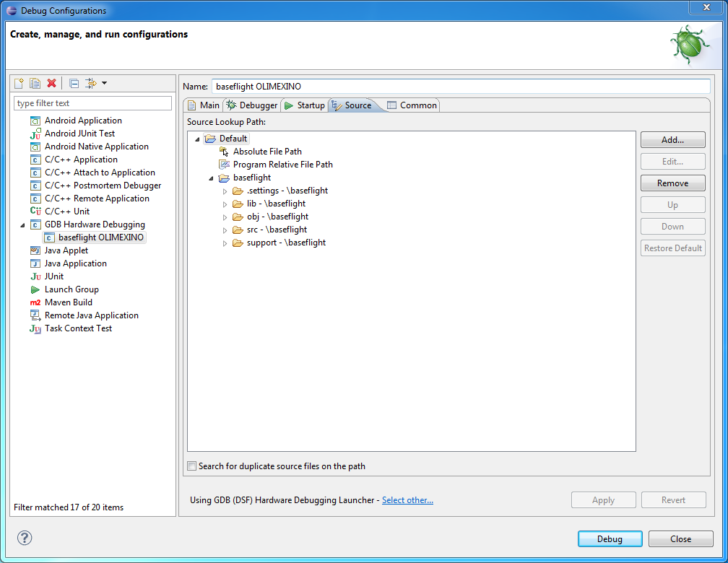The image size is (728, 563).
Task: Select the Maven Build configuration type
Action: (x=68, y=302)
